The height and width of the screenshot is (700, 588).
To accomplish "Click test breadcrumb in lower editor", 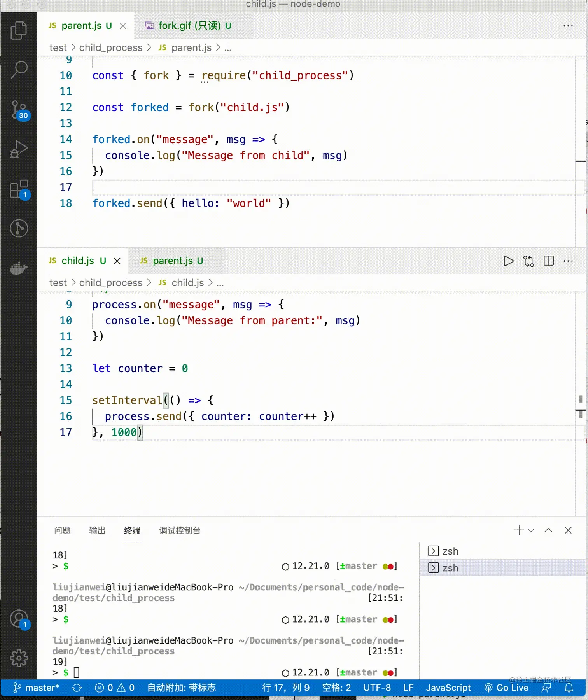I will 58,283.
